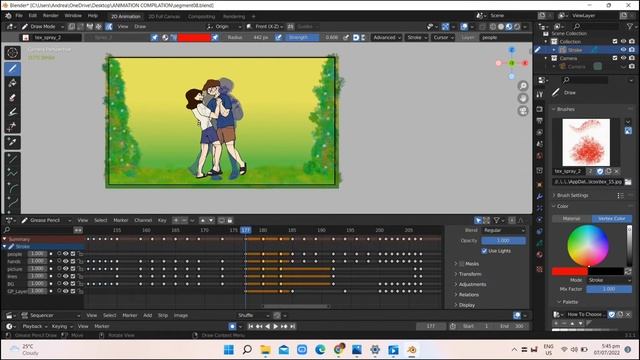Toggle auto keying record button

tap(232, 326)
